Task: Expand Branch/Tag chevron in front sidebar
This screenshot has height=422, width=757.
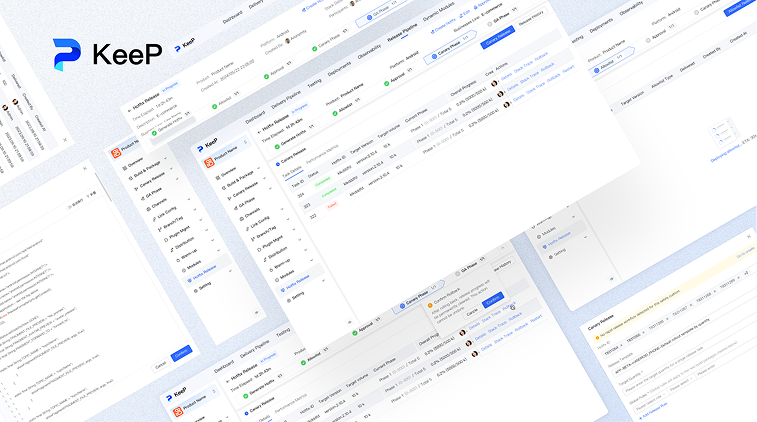Action: tap(288, 219)
